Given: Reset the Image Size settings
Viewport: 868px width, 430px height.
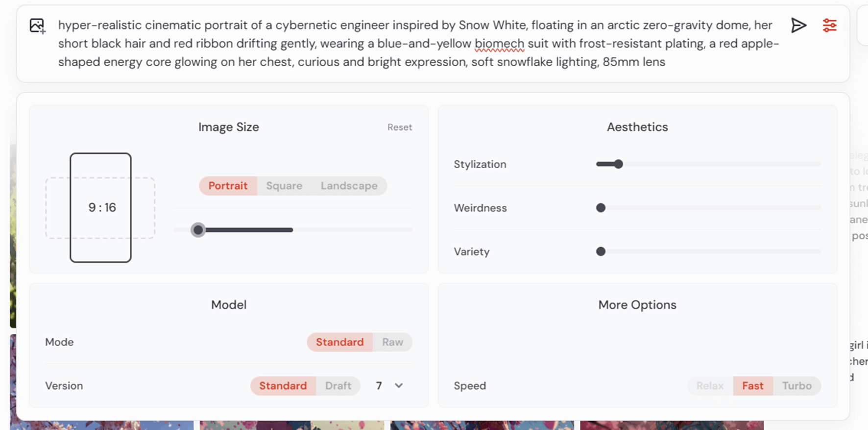Looking at the screenshot, I should pyautogui.click(x=400, y=127).
